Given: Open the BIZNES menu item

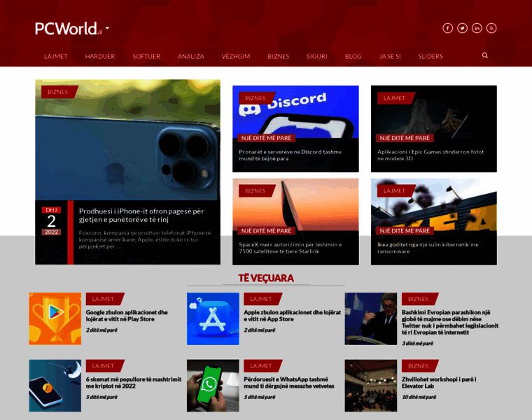Looking at the screenshot, I should pyautogui.click(x=278, y=56).
